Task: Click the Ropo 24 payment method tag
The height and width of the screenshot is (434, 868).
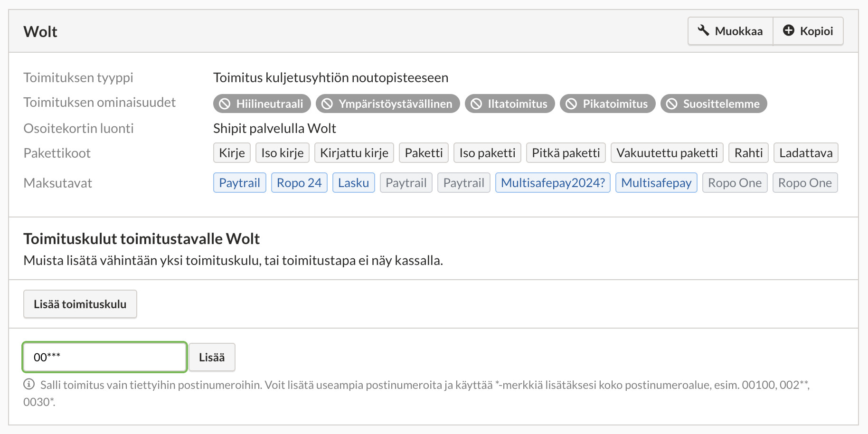Action: click(299, 183)
